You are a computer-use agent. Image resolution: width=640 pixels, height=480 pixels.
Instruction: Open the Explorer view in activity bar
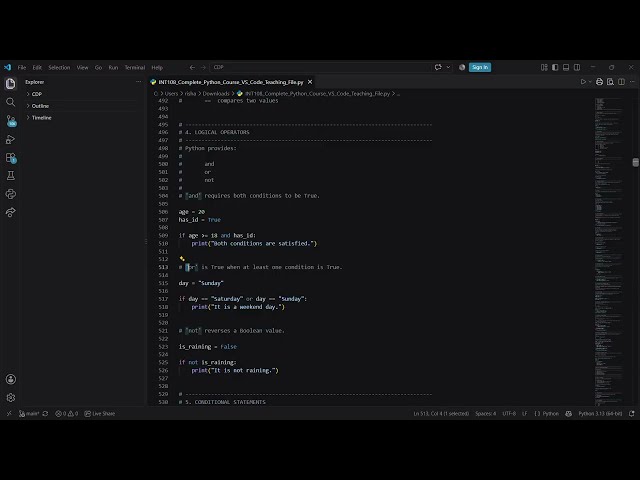[11, 84]
